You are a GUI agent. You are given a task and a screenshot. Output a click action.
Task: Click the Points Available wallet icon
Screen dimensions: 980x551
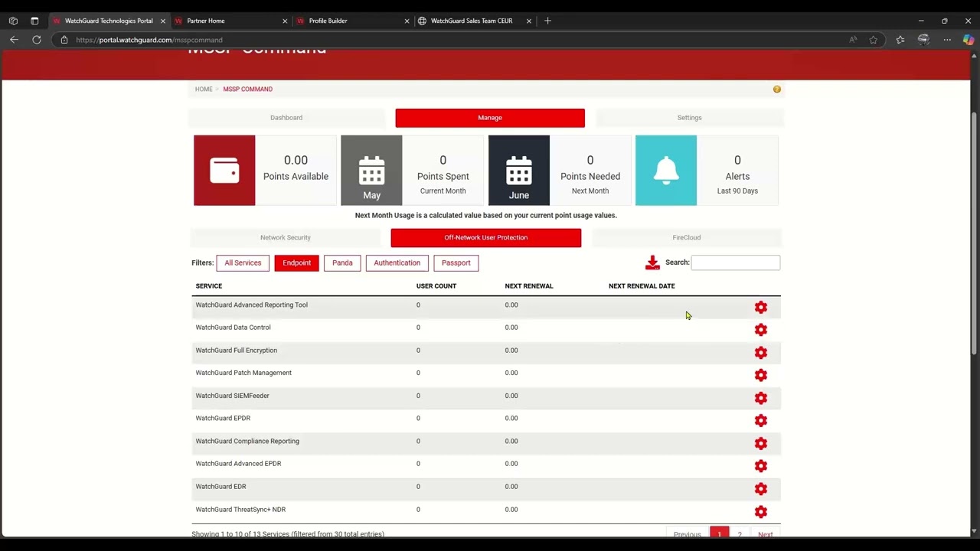(x=224, y=170)
